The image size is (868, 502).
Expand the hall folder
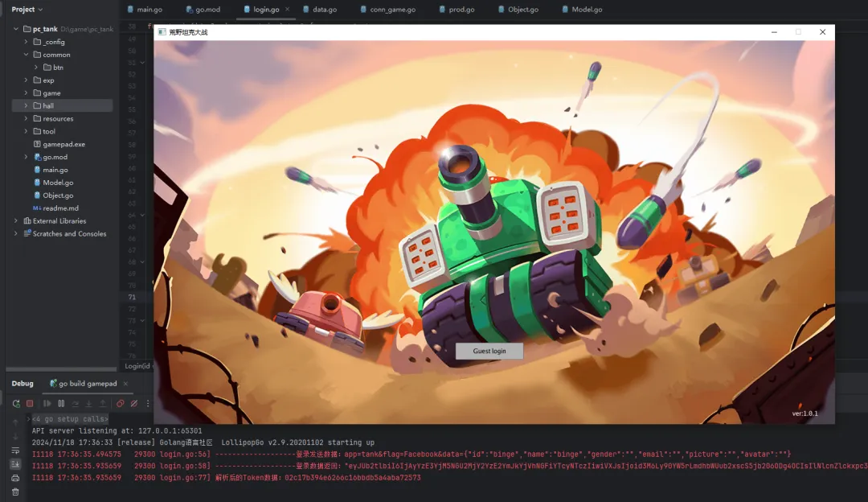coord(26,105)
